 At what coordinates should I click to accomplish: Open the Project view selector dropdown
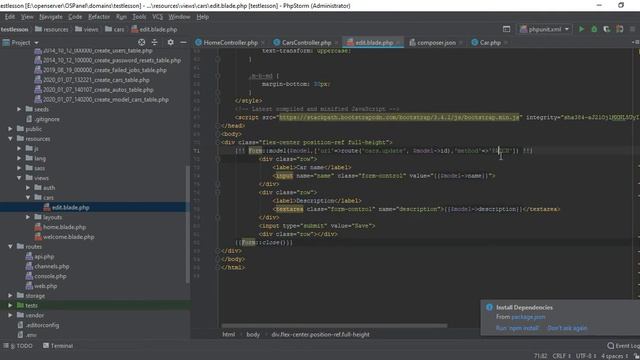click(x=21, y=42)
